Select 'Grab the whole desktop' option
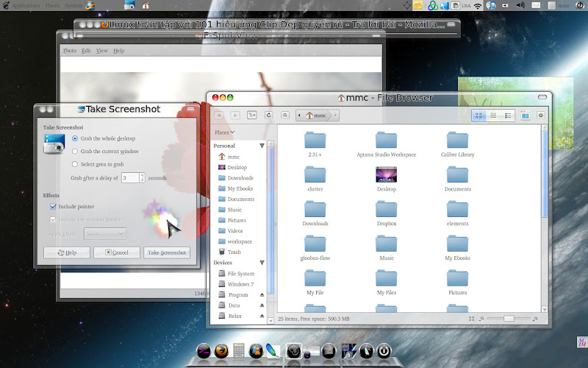588x368 pixels. pyautogui.click(x=104, y=138)
